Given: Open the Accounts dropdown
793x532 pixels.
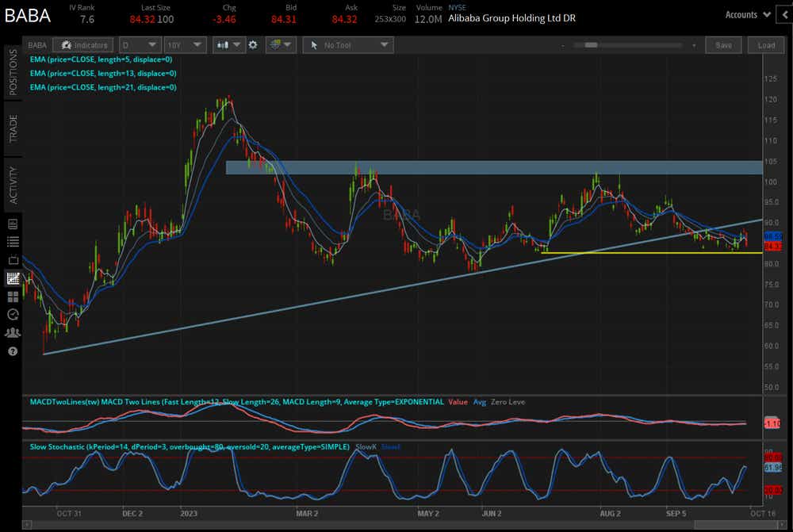Looking at the screenshot, I should (746, 14).
